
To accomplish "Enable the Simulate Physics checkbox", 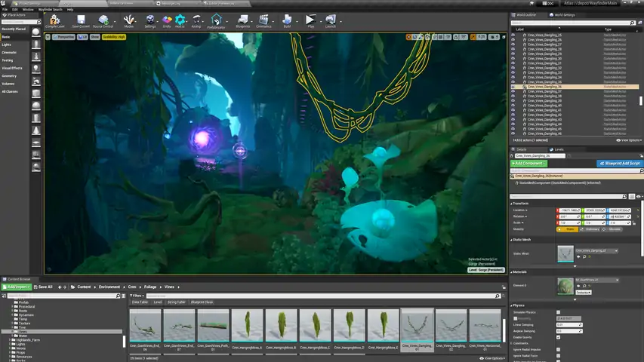I will click(558, 311).
